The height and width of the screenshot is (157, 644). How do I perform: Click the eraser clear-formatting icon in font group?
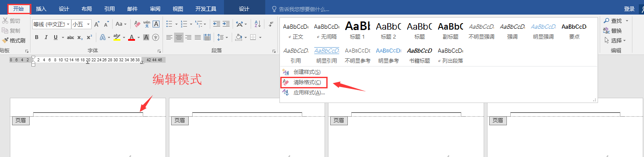click(x=137, y=24)
